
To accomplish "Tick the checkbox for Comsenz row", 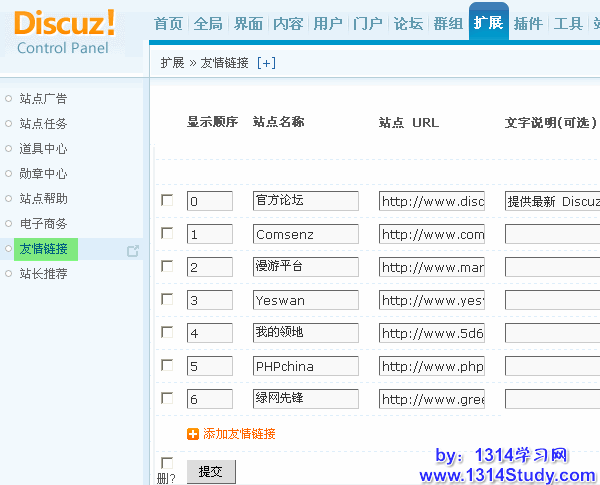I will coord(167,233).
